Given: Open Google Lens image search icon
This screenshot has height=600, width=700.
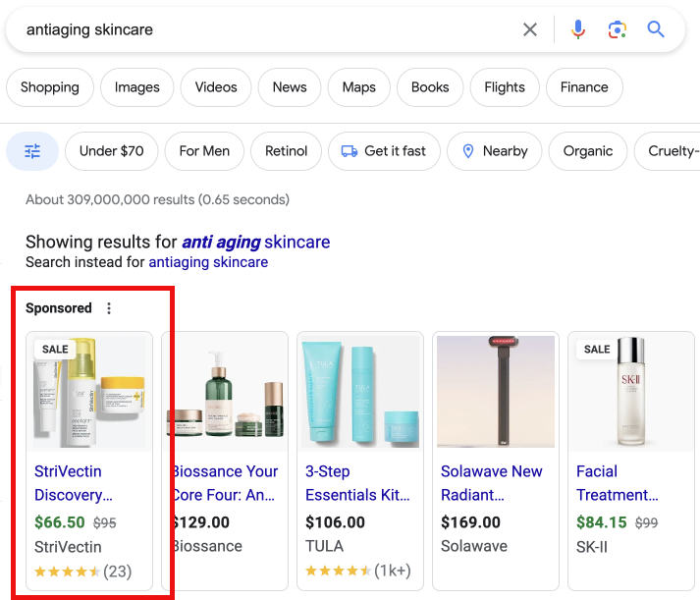Looking at the screenshot, I should coord(618,29).
